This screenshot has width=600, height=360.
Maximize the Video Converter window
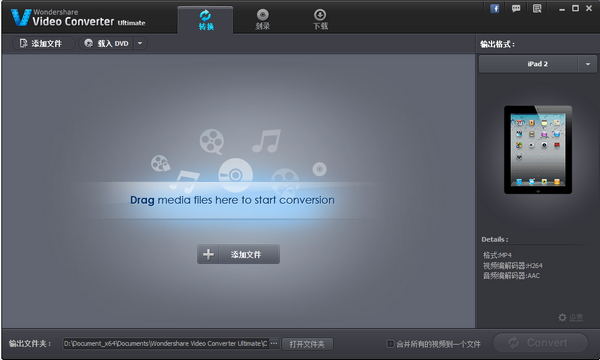(x=576, y=8)
